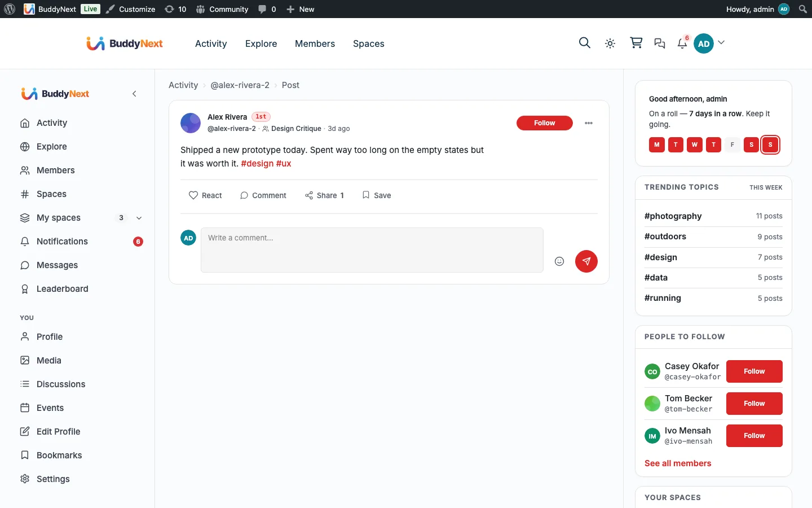This screenshot has width=812, height=508.
Task: Open the New dropdown in admin bar
Action: 301,9
